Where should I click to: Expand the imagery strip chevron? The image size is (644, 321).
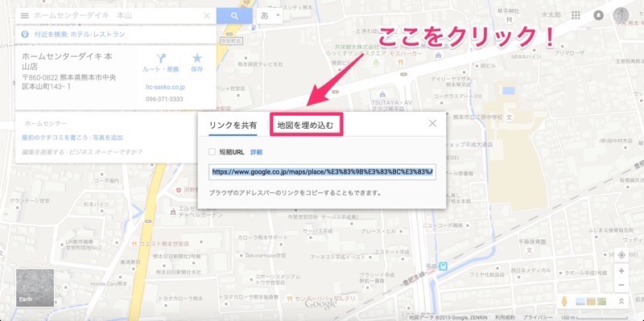(x=621, y=302)
